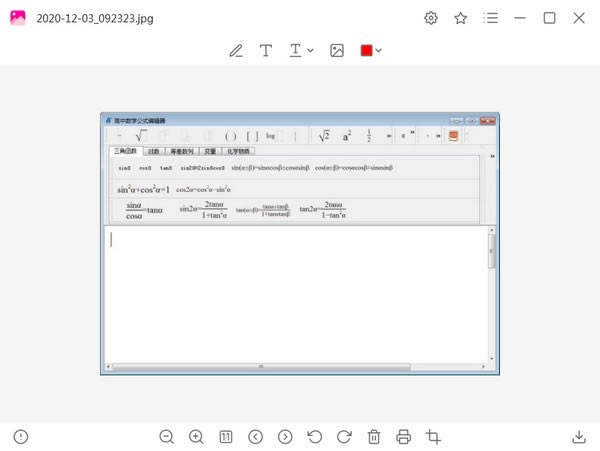Pick the red color swatch
Viewport: 600px width, 451px height.
tap(366, 50)
